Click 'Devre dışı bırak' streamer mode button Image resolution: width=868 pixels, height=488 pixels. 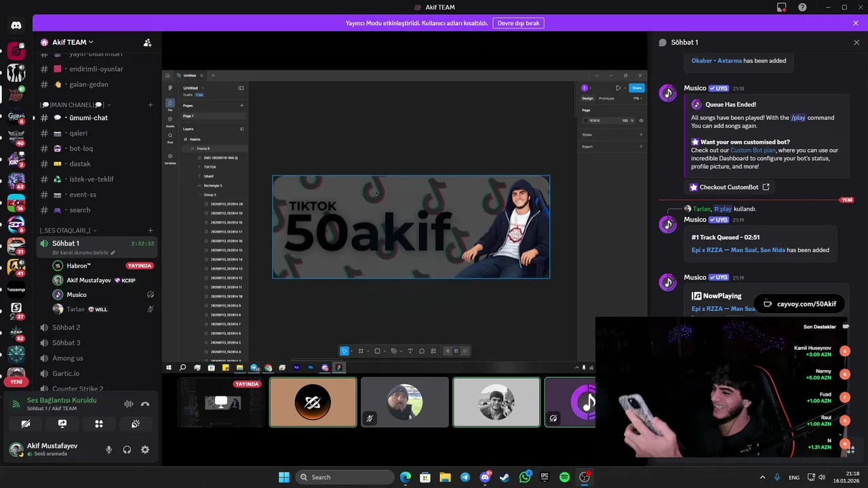pos(518,23)
